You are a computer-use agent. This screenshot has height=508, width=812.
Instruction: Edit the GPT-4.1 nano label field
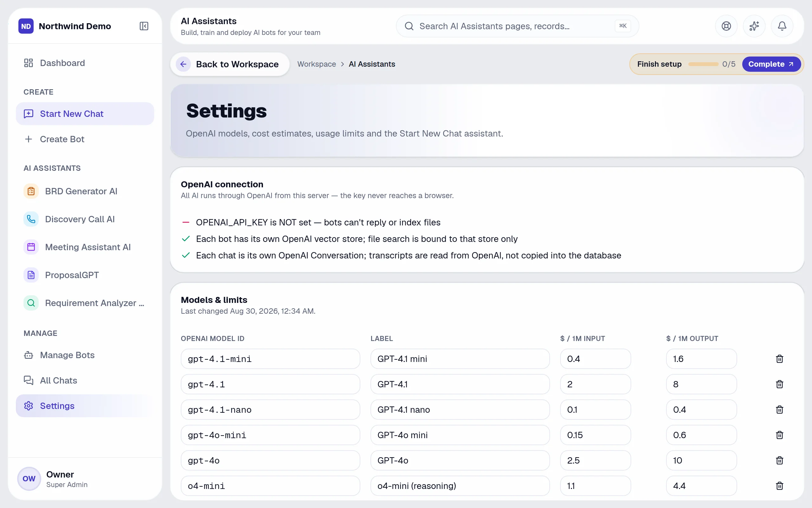click(x=460, y=410)
